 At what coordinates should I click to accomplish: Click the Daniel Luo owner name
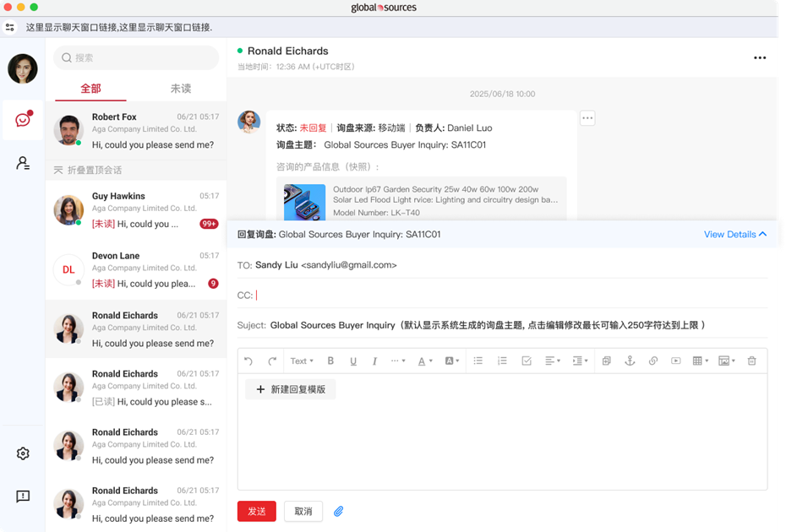(470, 128)
